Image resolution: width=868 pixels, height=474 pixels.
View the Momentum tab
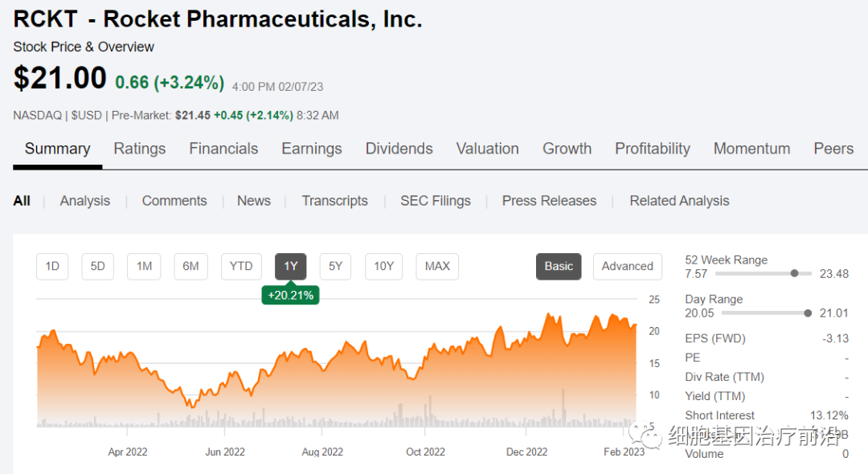point(751,149)
